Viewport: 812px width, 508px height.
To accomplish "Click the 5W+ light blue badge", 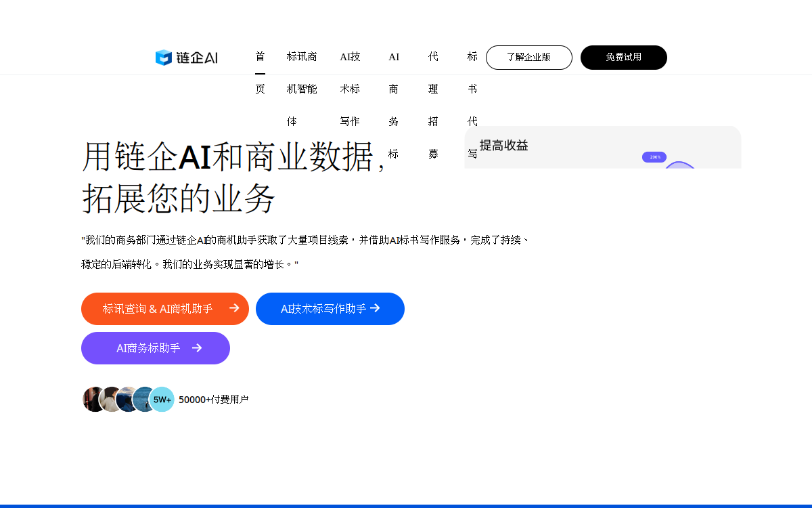I will (162, 400).
